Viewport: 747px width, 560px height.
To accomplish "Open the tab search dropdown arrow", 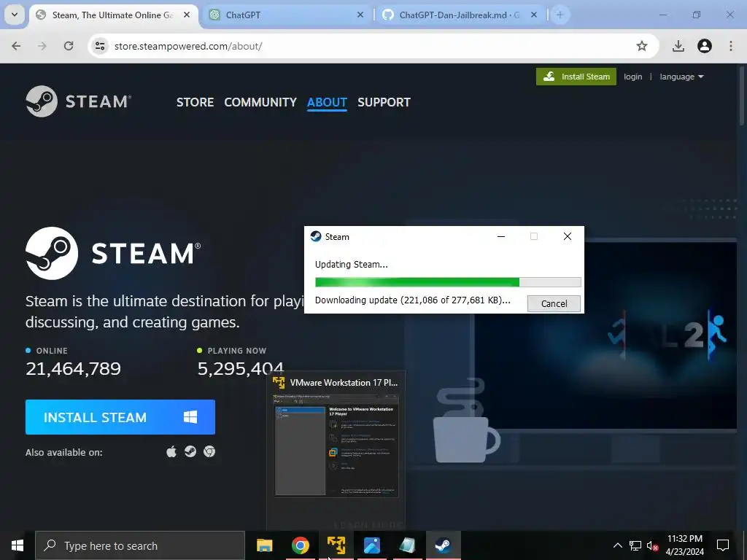I will 15,15.
